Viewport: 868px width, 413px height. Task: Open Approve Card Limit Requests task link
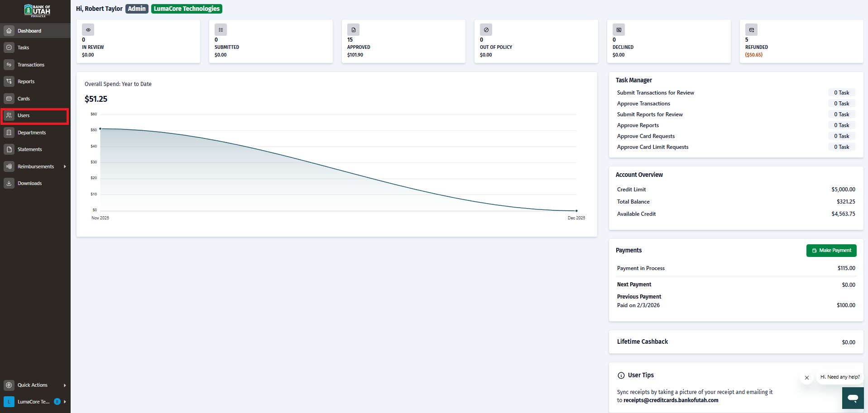tap(652, 147)
